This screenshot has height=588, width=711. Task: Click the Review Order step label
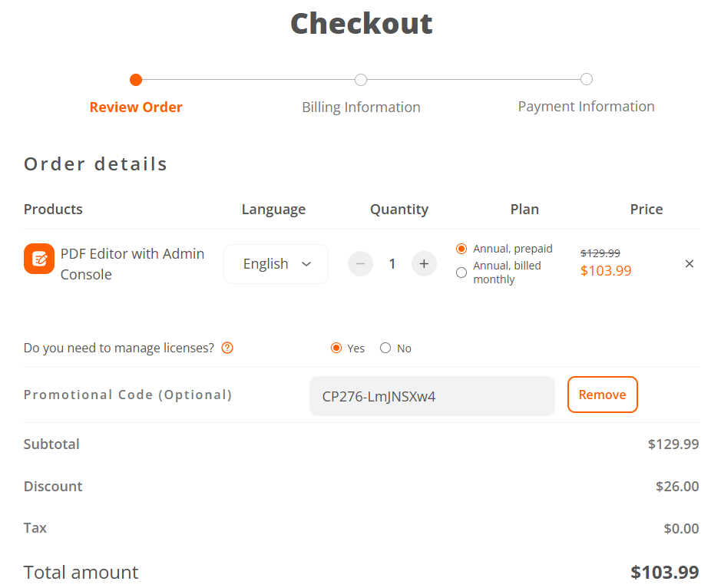pos(136,107)
